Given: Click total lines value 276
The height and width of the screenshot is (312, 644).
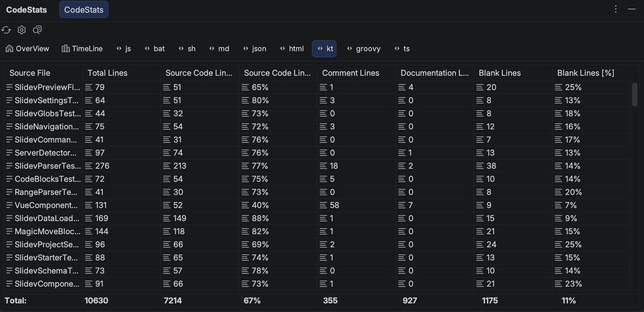Looking at the screenshot, I should click(102, 166).
